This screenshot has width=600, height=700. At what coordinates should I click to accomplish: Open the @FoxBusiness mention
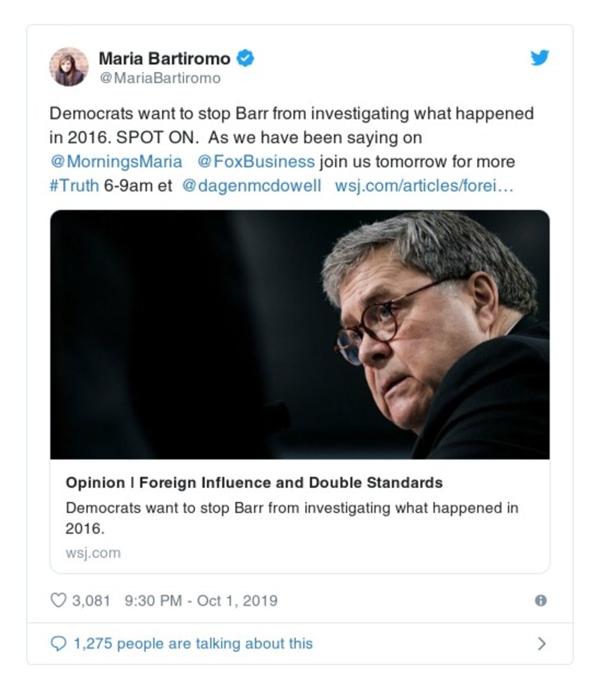(256, 162)
